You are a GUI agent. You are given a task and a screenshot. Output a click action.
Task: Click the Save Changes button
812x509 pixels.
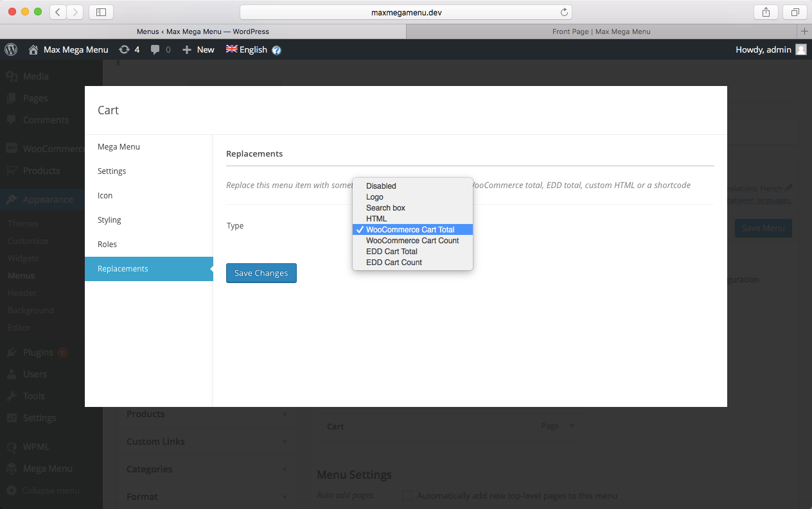[261, 273]
